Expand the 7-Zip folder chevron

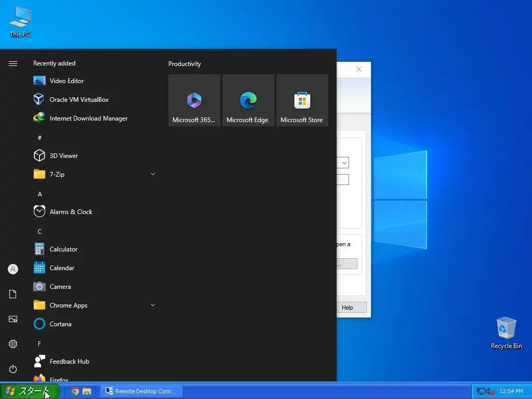click(x=153, y=174)
